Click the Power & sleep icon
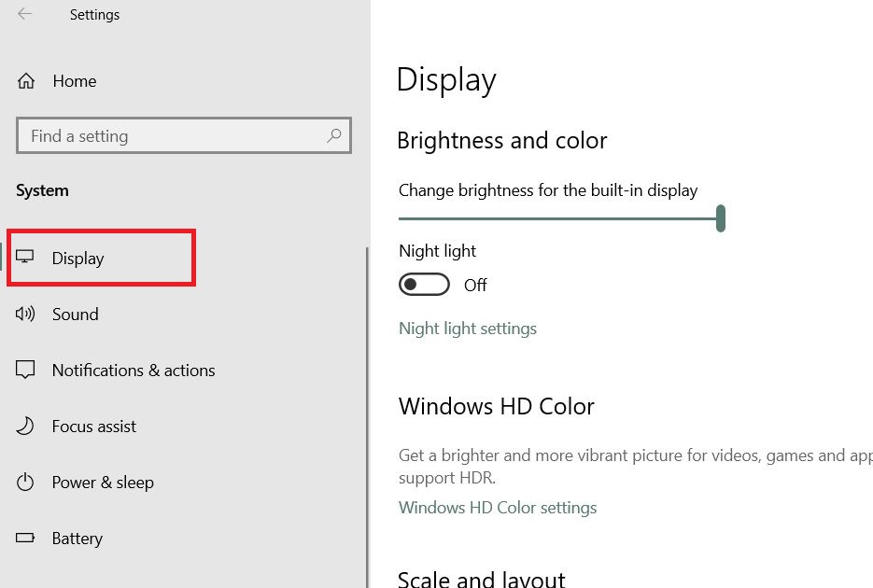The width and height of the screenshot is (873, 588). [x=25, y=482]
